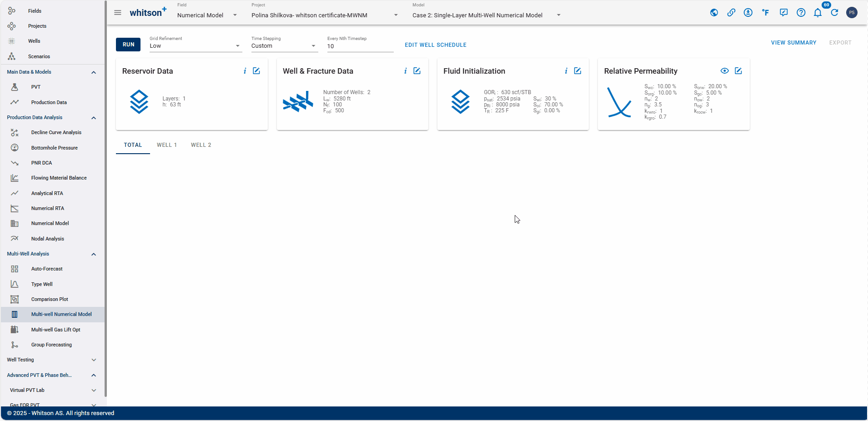Click the whitson+ logo
868x421 pixels.
tap(148, 12)
